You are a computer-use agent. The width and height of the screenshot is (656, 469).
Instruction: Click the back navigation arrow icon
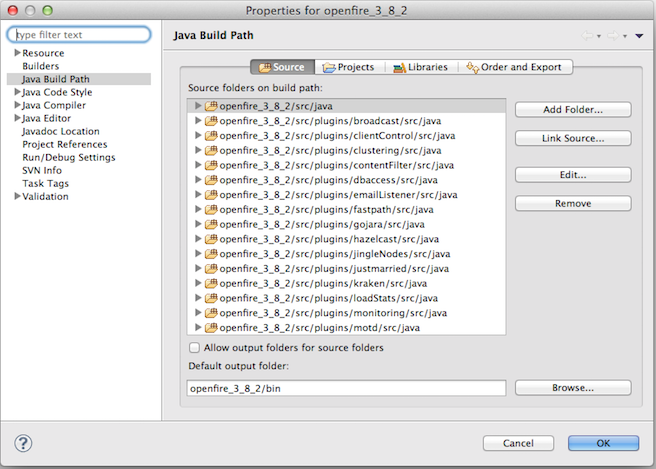[587, 36]
